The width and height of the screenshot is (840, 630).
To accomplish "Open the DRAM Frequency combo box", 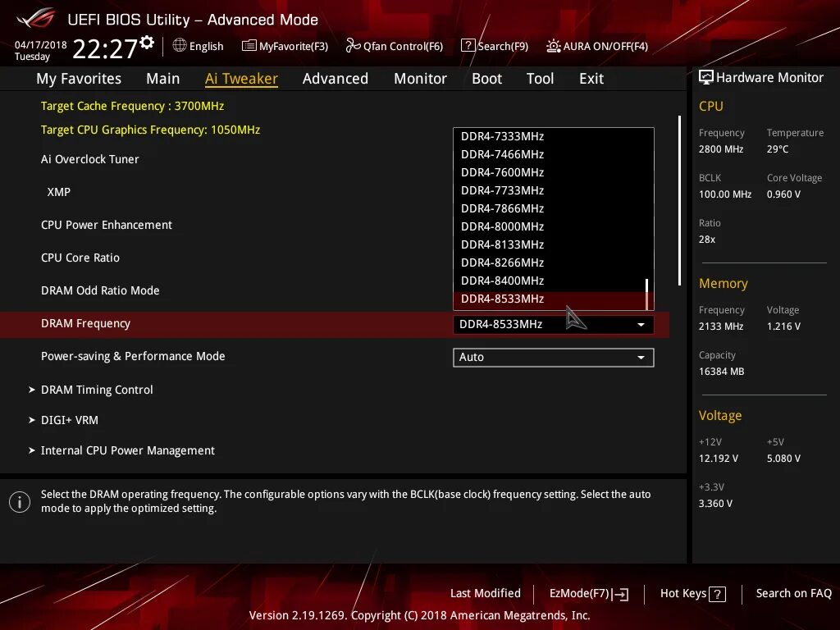I will (554, 325).
